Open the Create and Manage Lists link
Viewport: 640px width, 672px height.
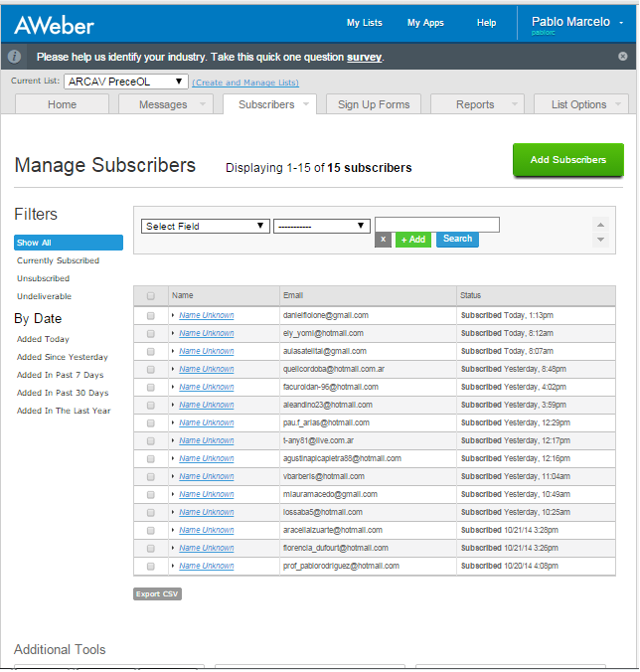245,83
